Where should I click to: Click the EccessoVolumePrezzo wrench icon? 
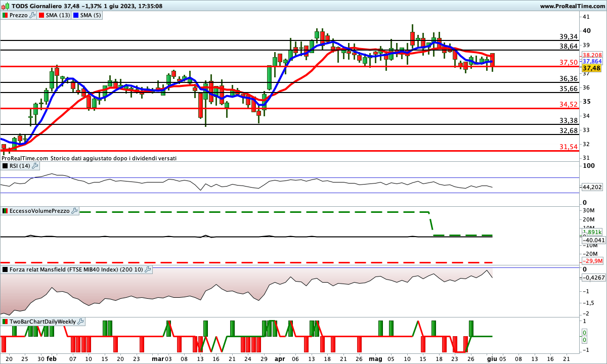(74, 211)
